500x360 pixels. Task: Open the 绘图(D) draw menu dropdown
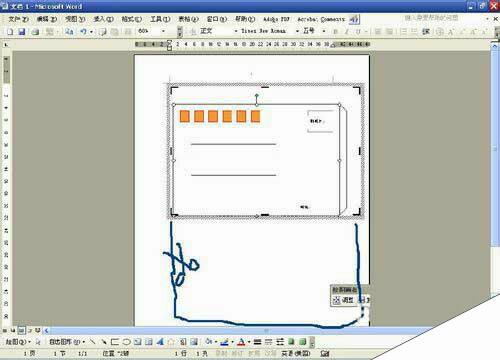point(18,342)
